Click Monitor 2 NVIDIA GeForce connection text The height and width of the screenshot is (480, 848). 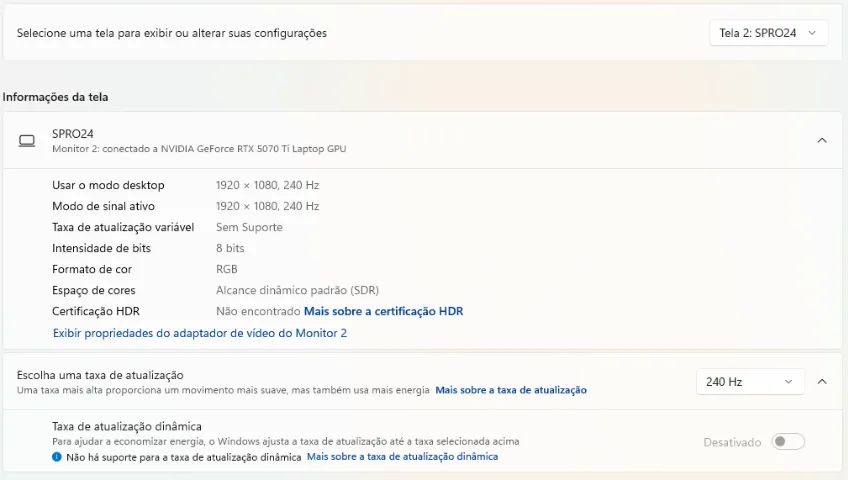tap(199, 149)
